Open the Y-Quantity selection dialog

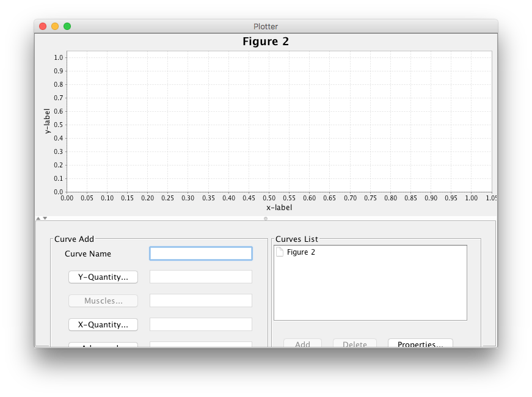tap(103, 277)
